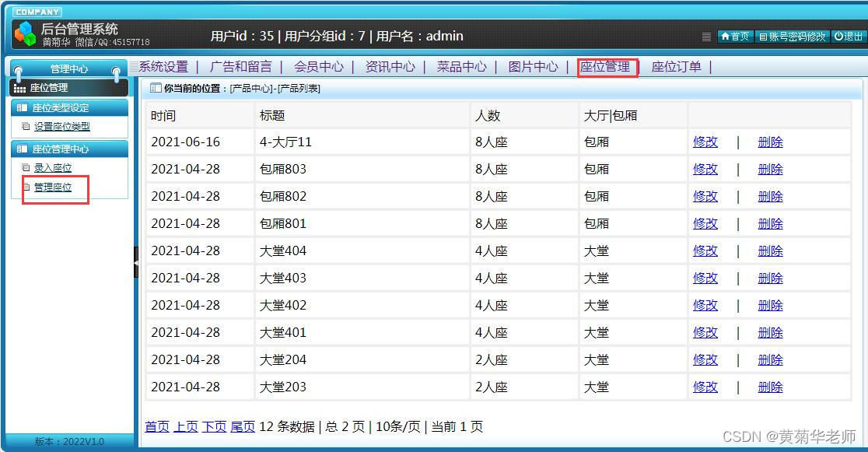Click the list icon left of 首页 button
Viewport: 868px width, 452px height.
(706, 37)
